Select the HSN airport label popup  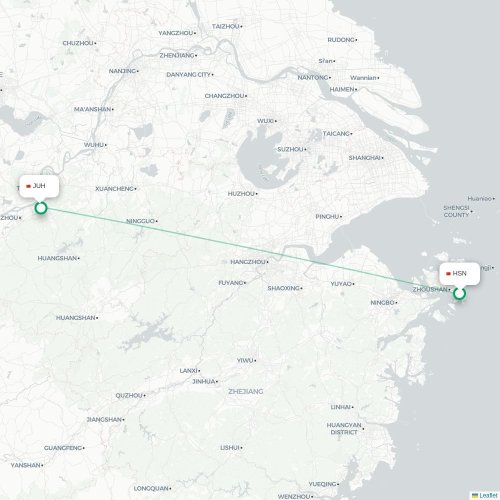click(x=460, y=274)
